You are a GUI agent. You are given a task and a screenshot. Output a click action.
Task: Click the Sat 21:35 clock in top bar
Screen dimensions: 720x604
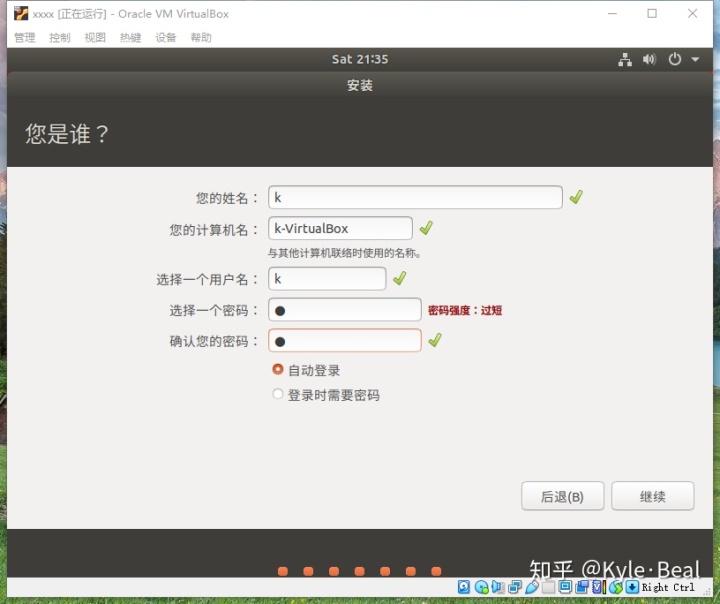360,59
